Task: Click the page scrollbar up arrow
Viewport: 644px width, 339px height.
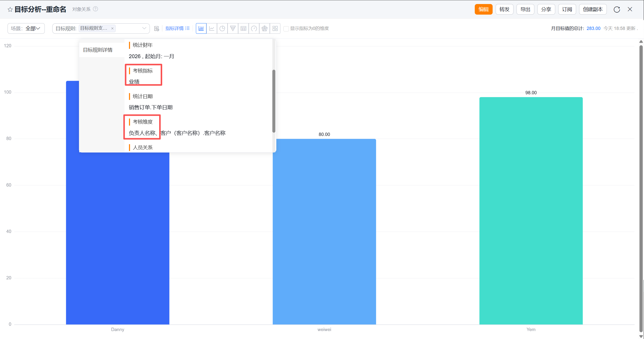Action: pyautogui.click(x=641, y=42)
